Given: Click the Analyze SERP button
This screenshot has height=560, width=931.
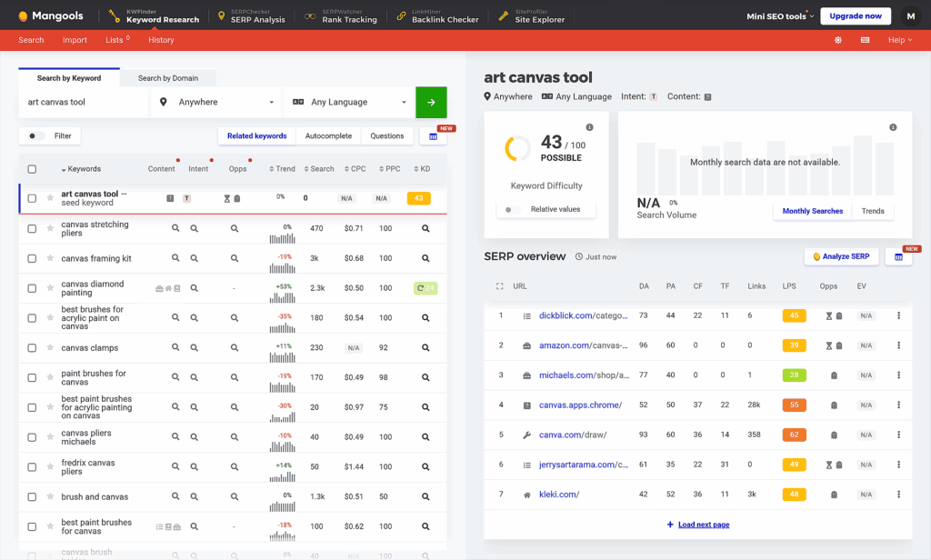Looking at the screenshot, I should pyautogui.click(x=841, y=257).
